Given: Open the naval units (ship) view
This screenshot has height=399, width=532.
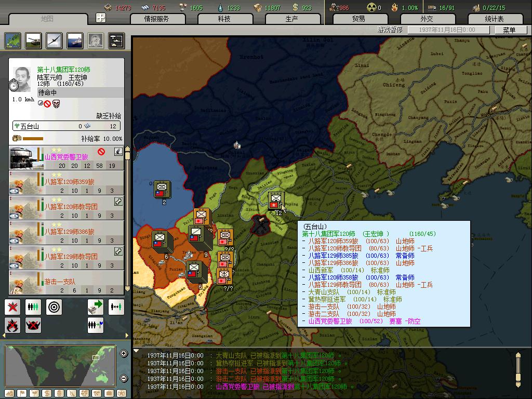Looking at the screenshot, I should 74,40.
